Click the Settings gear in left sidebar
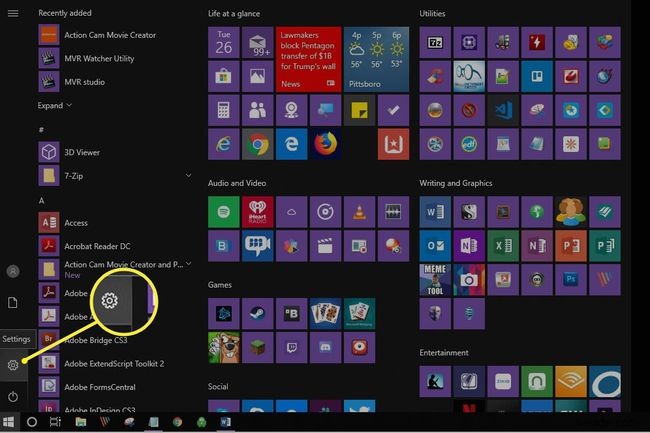The image size is (650, 433). [13, 365]
